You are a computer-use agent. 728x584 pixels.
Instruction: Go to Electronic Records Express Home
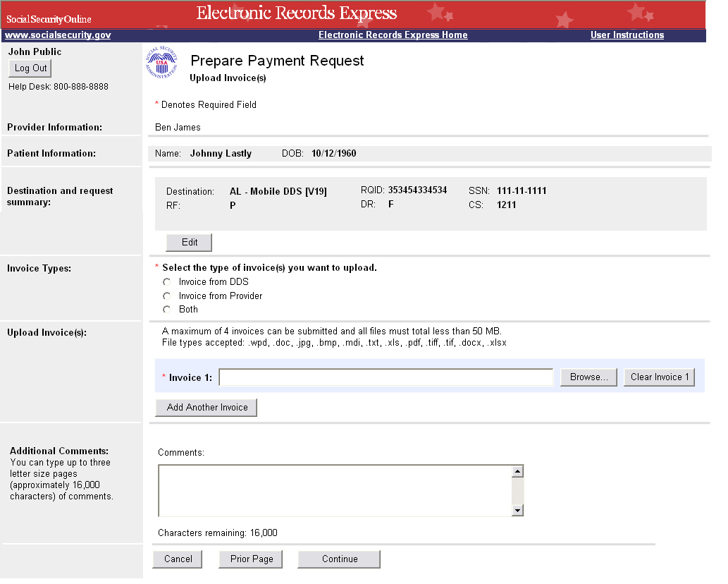click(x=393, y=35)
